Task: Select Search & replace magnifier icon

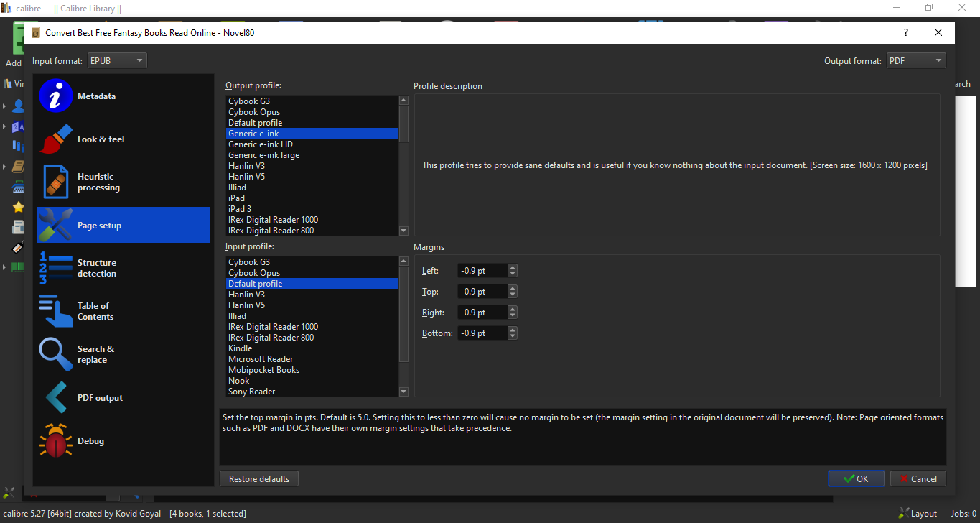Action: (56, 355)
